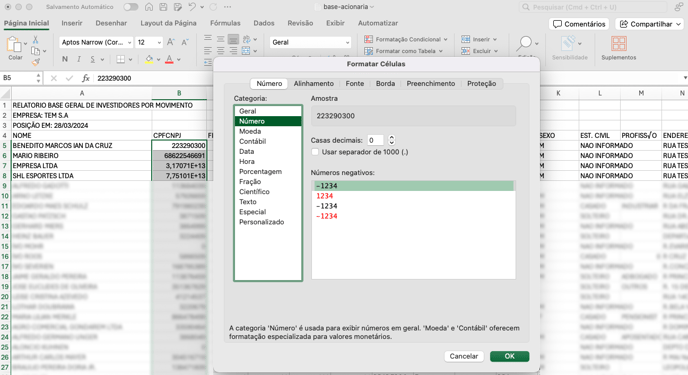Screen dimensions: 688x375
Task: Switch to the Fonte dialog tab
Action: pyautogui.click(x=355, y=83)
